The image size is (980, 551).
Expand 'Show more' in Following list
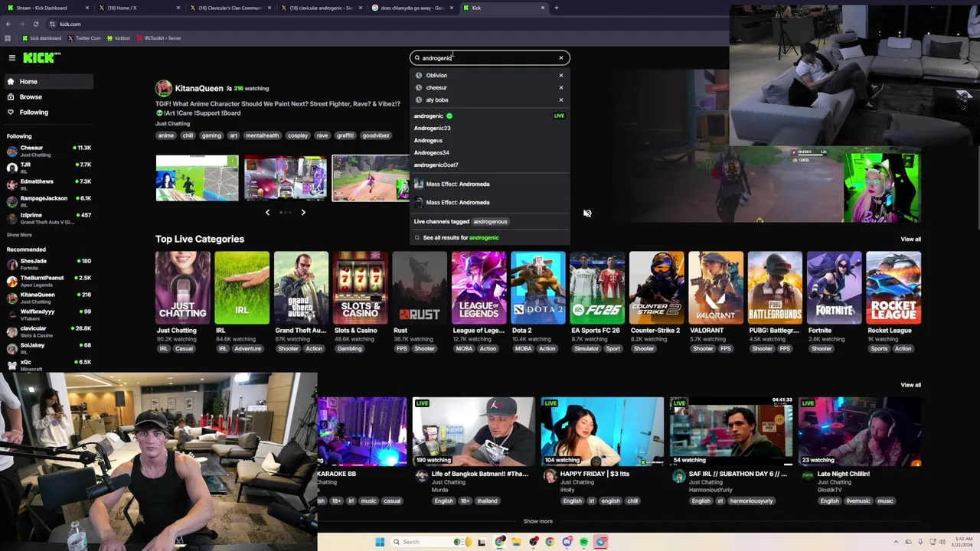coord(19,235)
